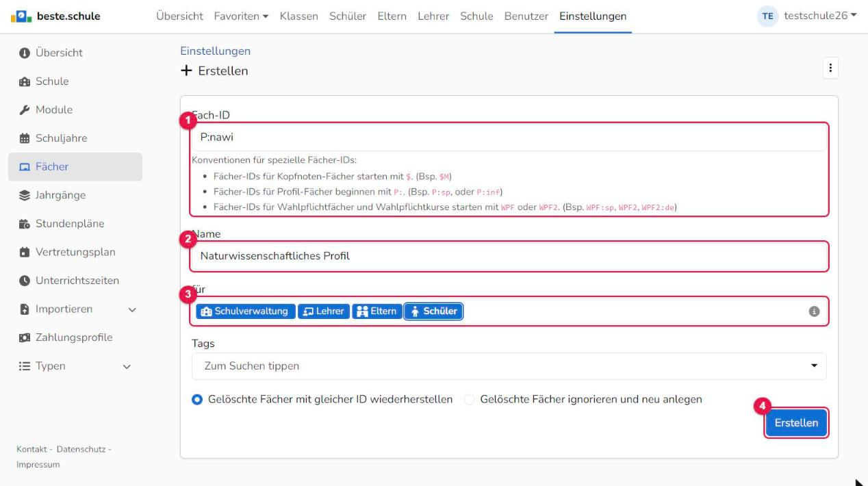
Task: Open the three-dot options menu
Action: point(830,68)
